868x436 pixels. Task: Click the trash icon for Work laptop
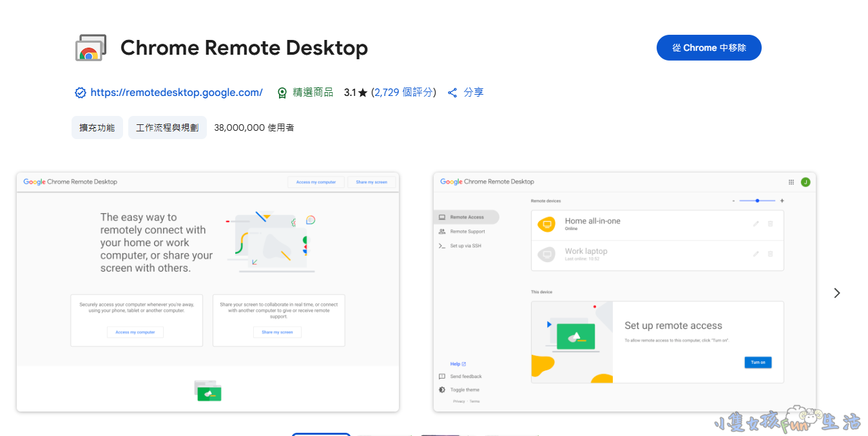pyautogui.click(x=770, y=254)
